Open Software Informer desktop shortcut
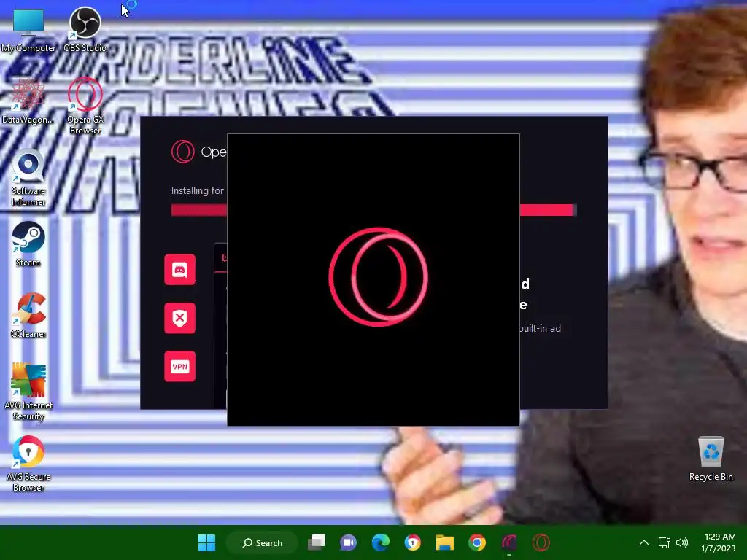Image resolution: width=747 pixels, height=560 pixels. pyautogui.click(x=28, y=178)
